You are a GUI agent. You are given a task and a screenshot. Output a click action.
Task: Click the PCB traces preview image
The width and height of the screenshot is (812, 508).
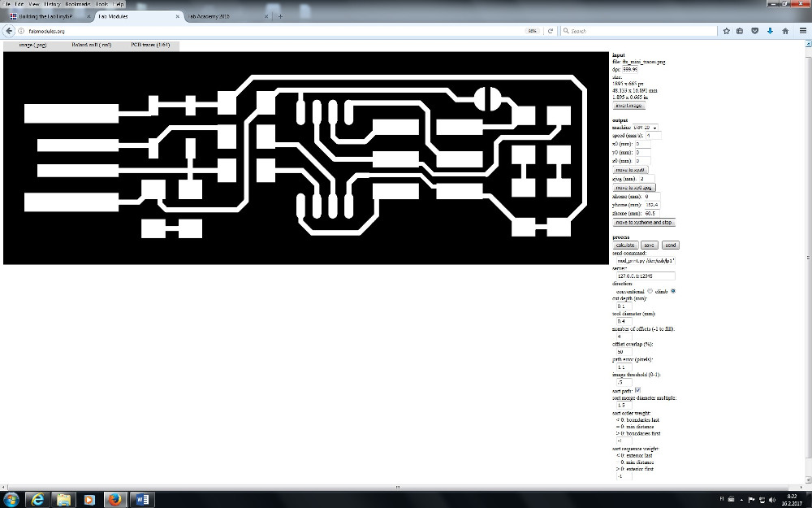click(x=306, y=158)
